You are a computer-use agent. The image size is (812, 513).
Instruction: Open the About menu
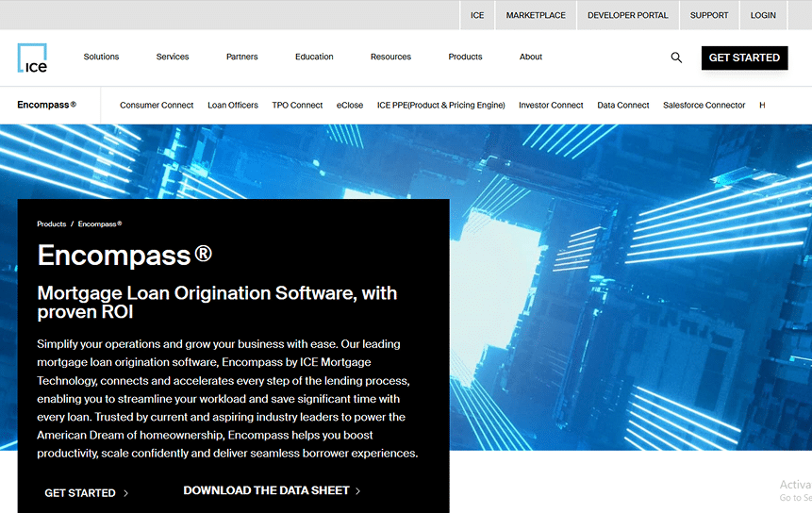(x=531, y=57)
